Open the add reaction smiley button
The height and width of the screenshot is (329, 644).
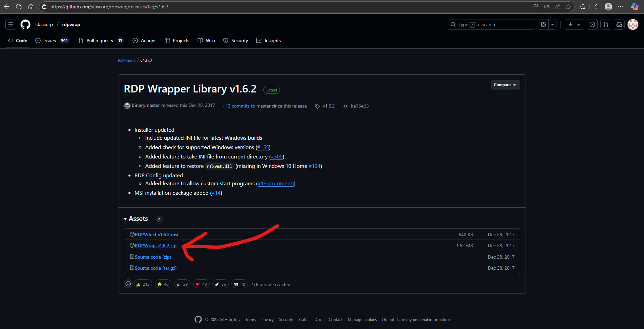(128, 284)
